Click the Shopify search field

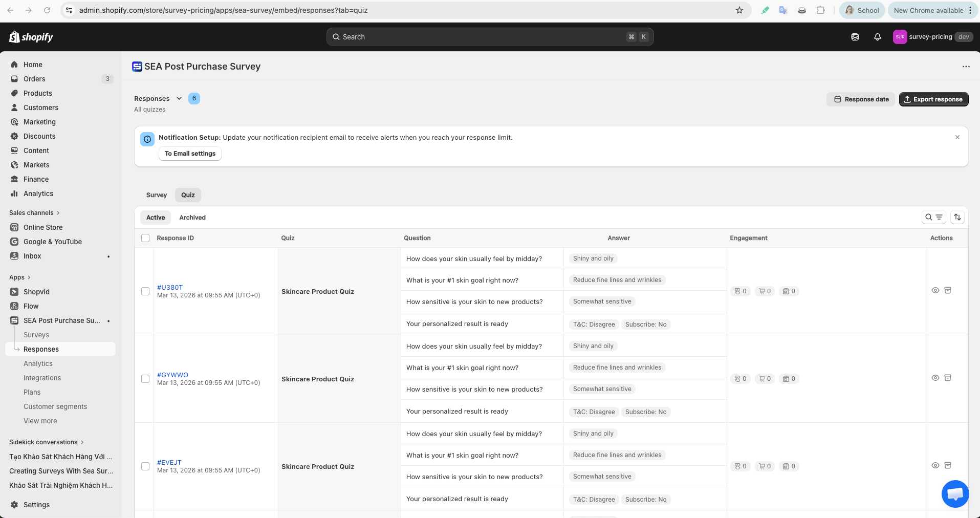[x=490, y=37]
